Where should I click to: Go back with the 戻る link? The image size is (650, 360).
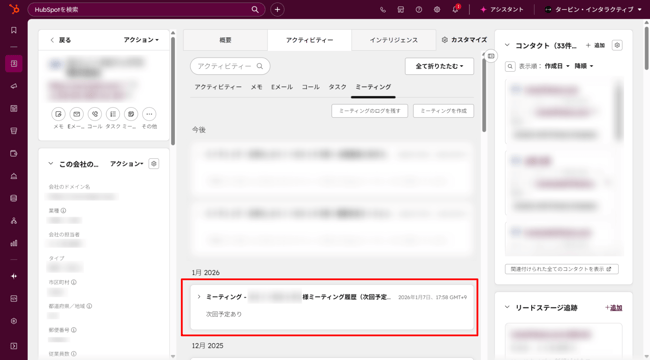[x=61, y=40]
